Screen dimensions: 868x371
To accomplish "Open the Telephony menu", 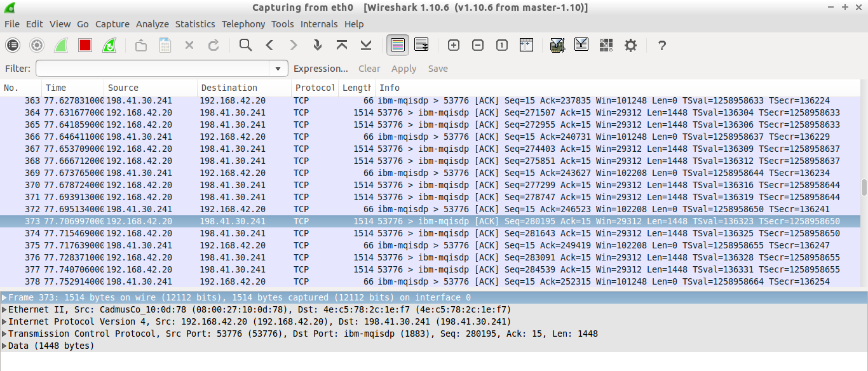I will 243,24.
